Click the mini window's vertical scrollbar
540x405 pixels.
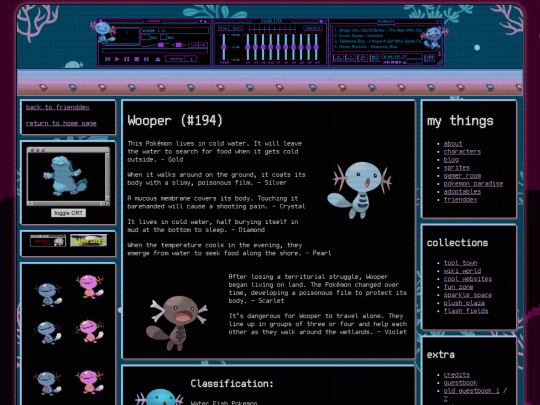point(107,177)
